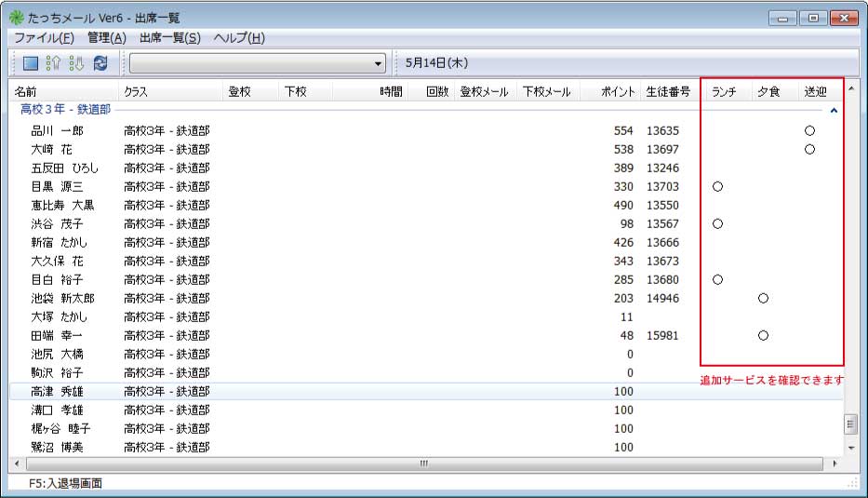Open the 出席一覧(S) menu
This screenshot has width=868, height=498.
tap(169, 38)
